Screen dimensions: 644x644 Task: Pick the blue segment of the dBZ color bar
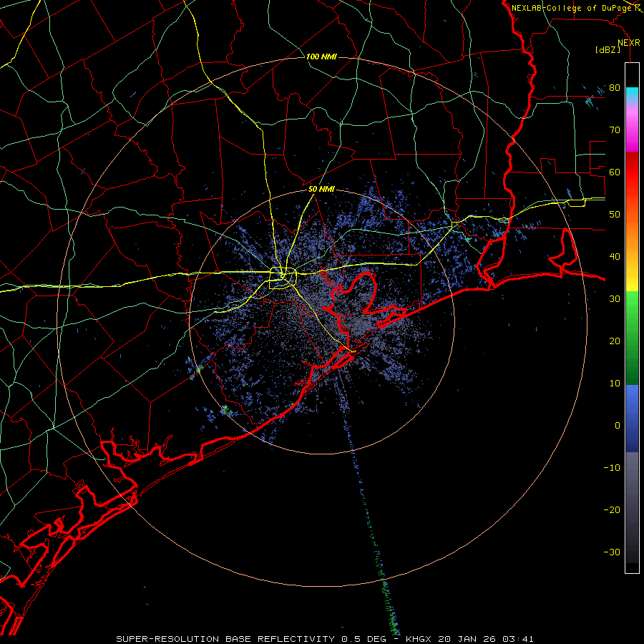pyautogui.click(x=632, y=419)
